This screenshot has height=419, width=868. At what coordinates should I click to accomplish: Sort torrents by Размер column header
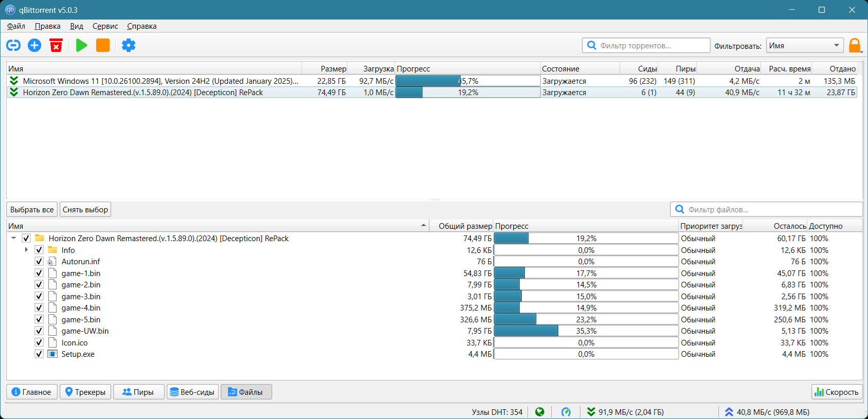[325, 68]
